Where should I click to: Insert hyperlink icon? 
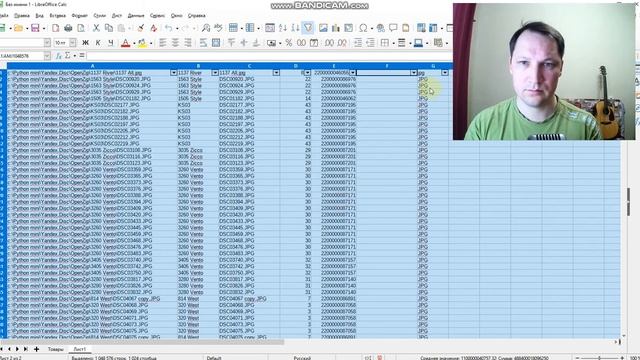point(380,28)
